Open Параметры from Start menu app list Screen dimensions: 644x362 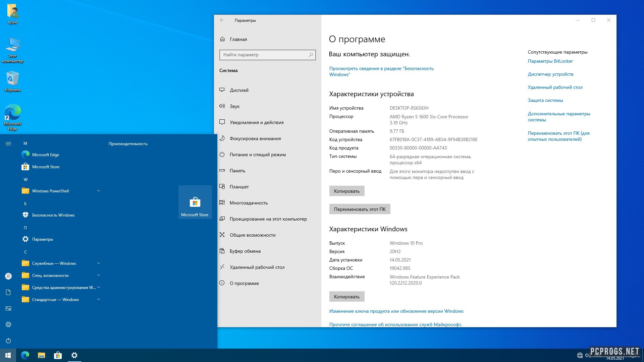pyautogui.click(x=60, y=239)
